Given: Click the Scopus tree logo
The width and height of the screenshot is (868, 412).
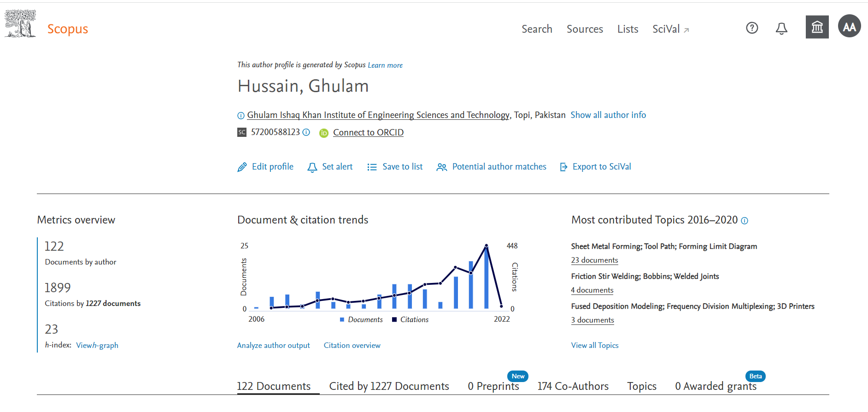Looking at the screenshot, I should click(20, 24).
